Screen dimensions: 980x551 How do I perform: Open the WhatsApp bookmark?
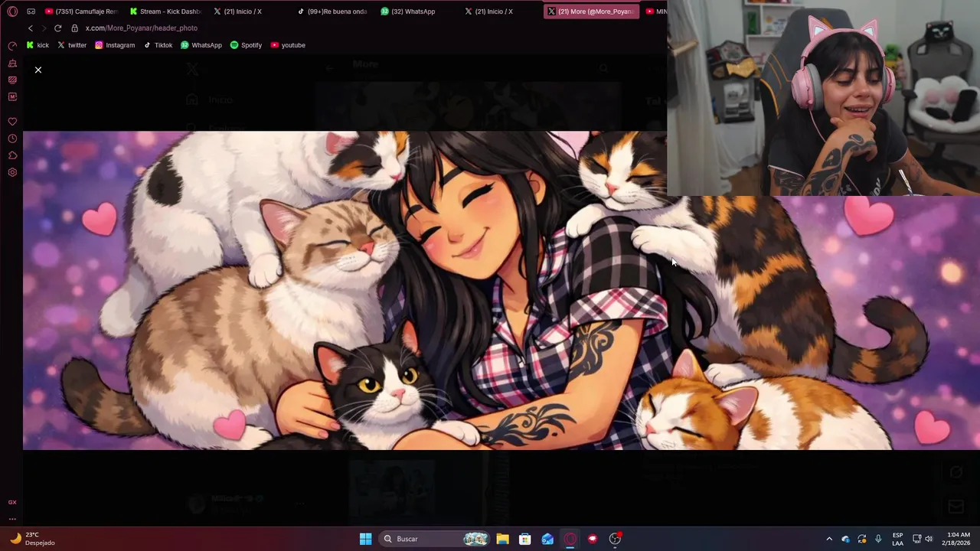201,45
